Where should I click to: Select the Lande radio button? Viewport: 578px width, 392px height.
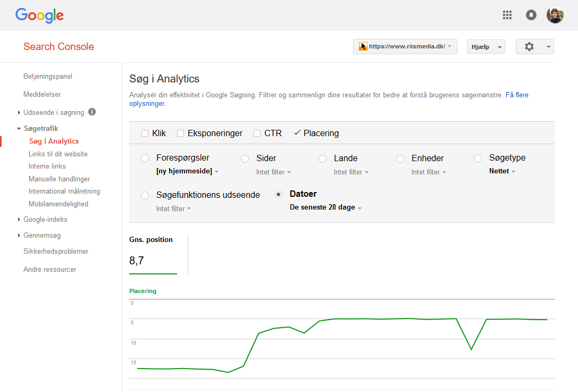[x=323, y=159]
